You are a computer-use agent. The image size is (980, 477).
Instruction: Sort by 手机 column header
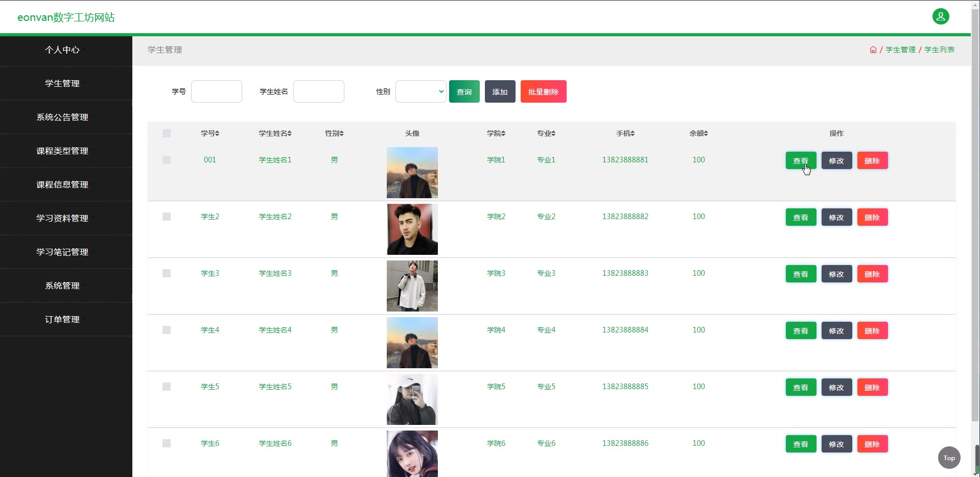625,133
